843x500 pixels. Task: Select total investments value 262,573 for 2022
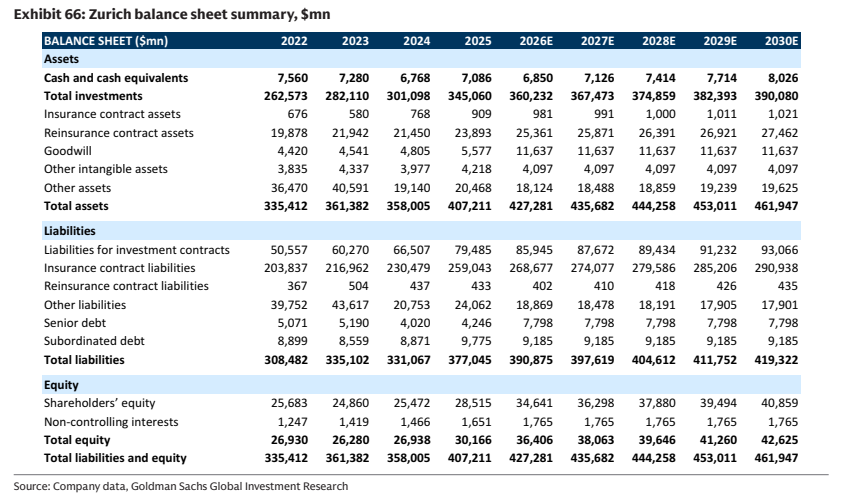pos(286,96)
